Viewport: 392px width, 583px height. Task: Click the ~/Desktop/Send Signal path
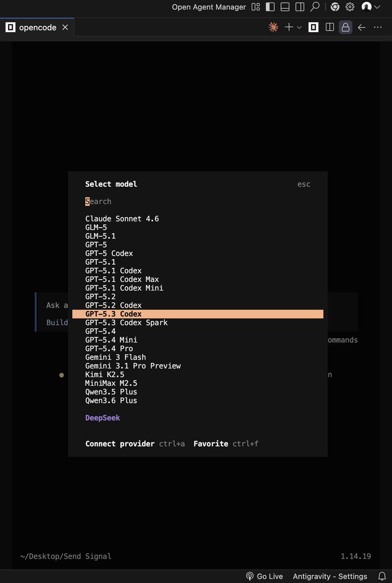pos(66,556)
